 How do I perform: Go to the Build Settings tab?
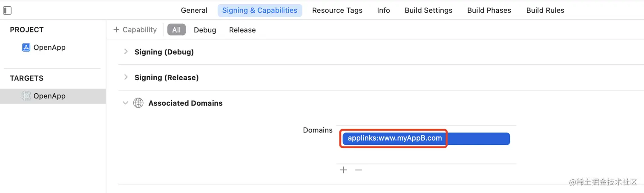pos(428,10)
